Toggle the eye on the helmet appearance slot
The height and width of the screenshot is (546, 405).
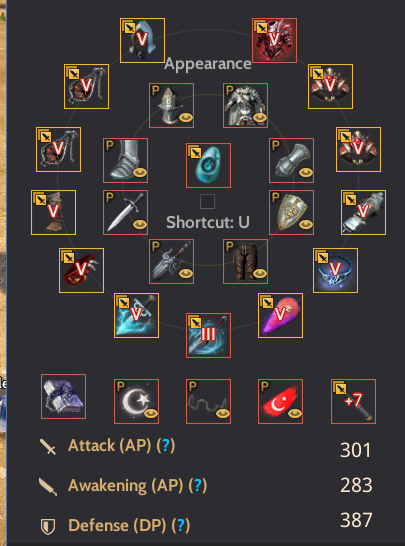[x=186, y=118]
